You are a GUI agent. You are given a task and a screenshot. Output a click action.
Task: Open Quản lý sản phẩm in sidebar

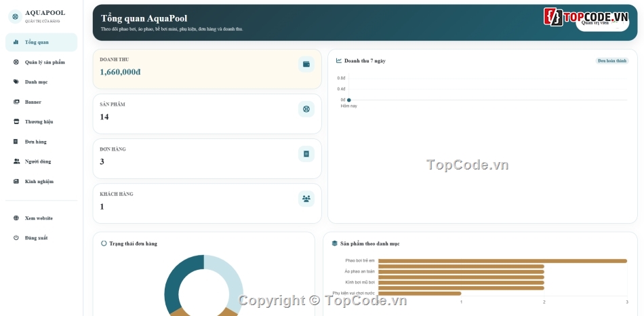coord(41,62)
